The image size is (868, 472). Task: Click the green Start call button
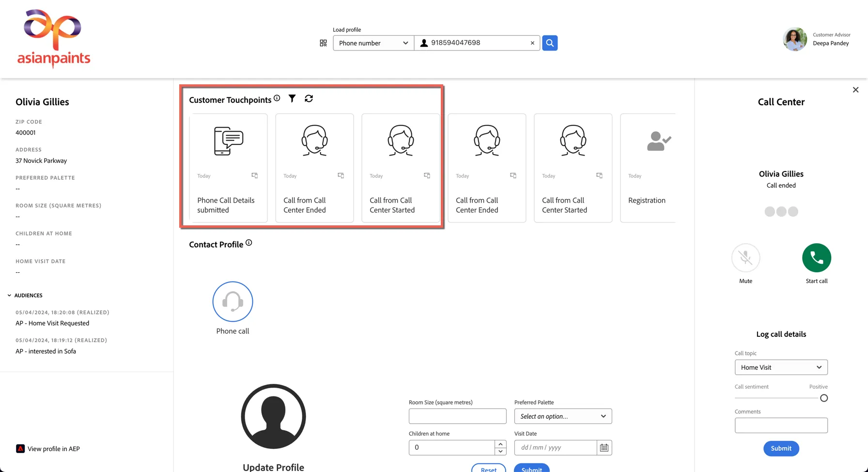click(817, 258)
